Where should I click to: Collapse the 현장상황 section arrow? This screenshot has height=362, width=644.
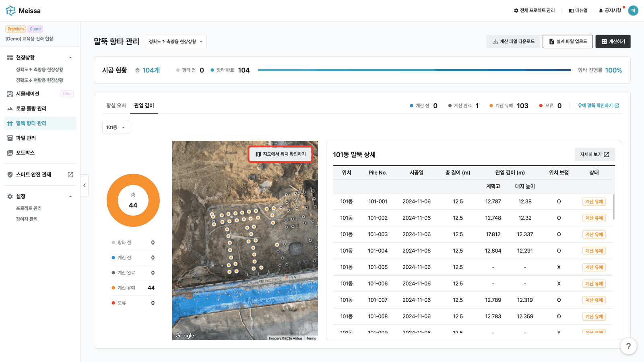(70, 58)
